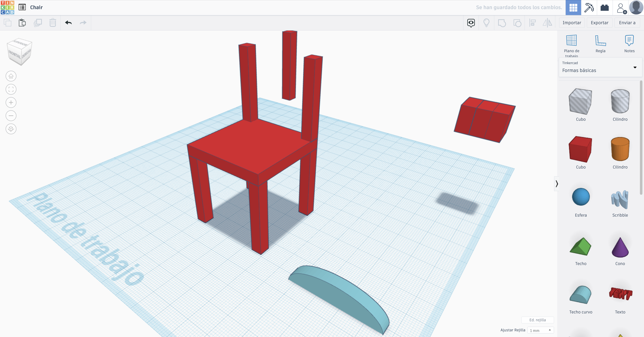This screenshot has height=337, width=644.
Task: Click the Ungroup shapes icon
Action: pos(517,23)
